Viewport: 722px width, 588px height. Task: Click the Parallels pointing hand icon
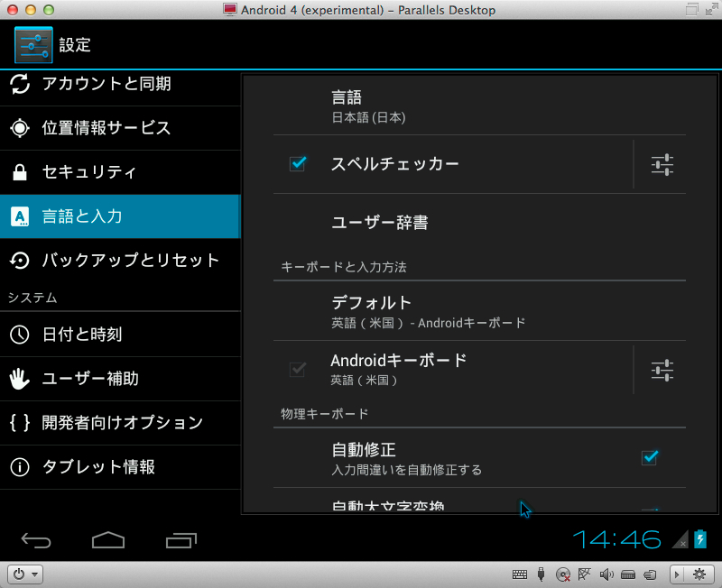pyautogui.click(x=650, y=574)
